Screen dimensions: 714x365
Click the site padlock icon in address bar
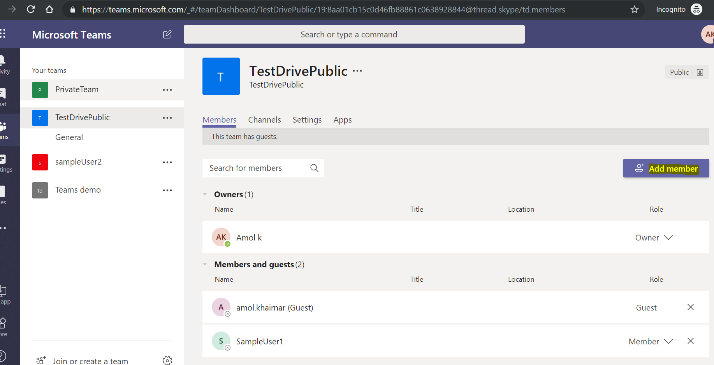73,9
